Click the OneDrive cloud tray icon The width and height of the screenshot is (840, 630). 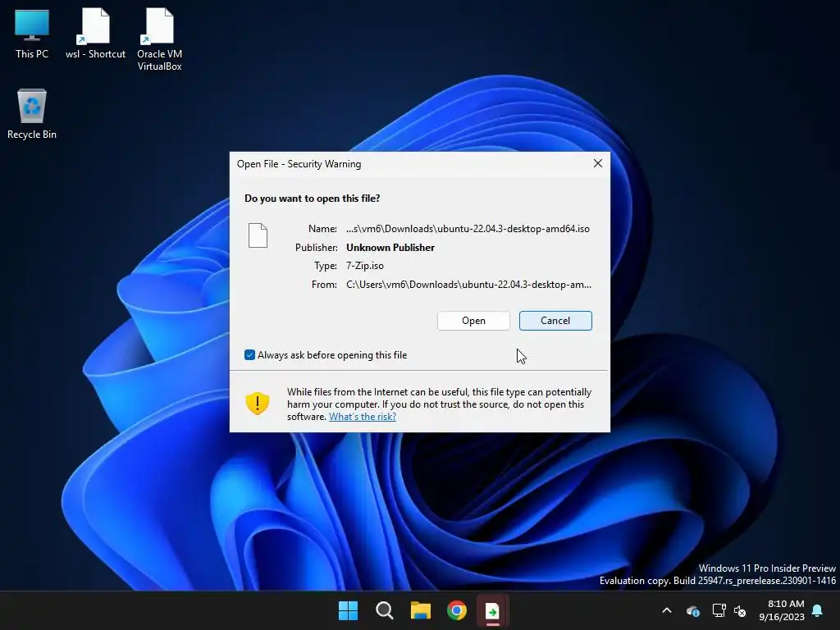pos(693,610)
